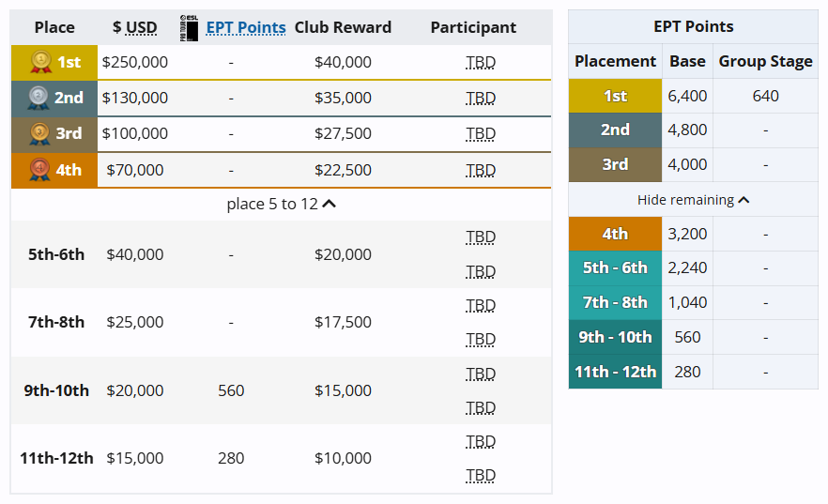Screen dimensions: 828x504
Task: Click the gold 1st placement cell in EPT table
Action: pos(615,96)
